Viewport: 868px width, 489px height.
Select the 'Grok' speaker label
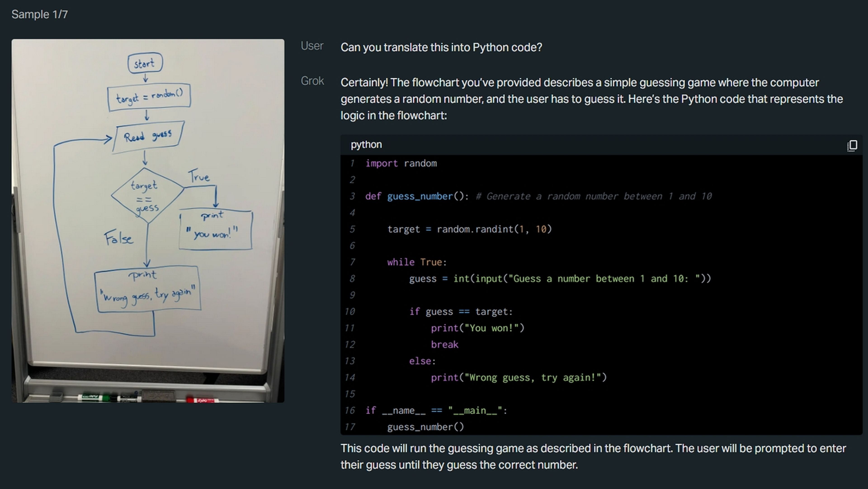(x=312, y=81)
